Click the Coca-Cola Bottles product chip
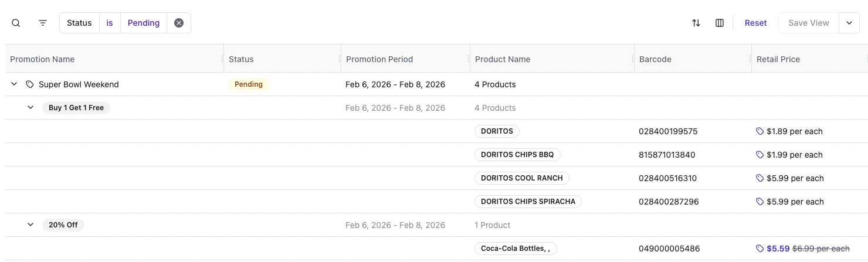This screenshot has height=262, width=868. 515,249
